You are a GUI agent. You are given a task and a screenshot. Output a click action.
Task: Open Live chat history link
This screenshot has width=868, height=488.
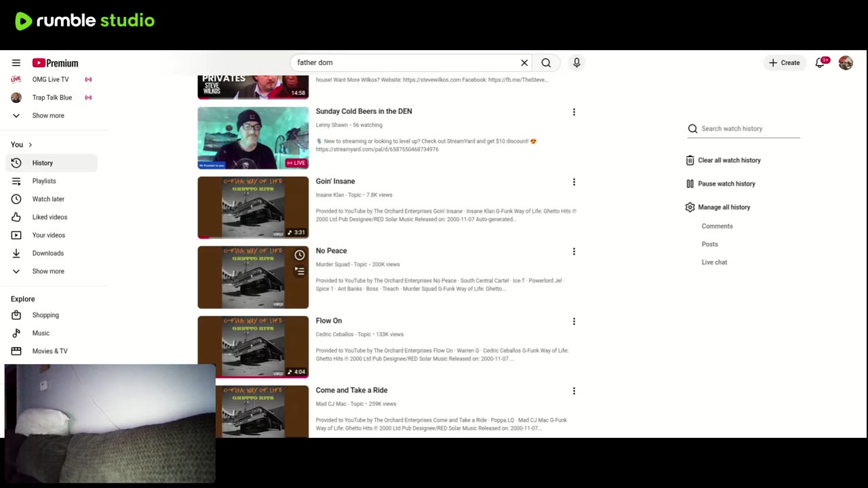[714, 262]
